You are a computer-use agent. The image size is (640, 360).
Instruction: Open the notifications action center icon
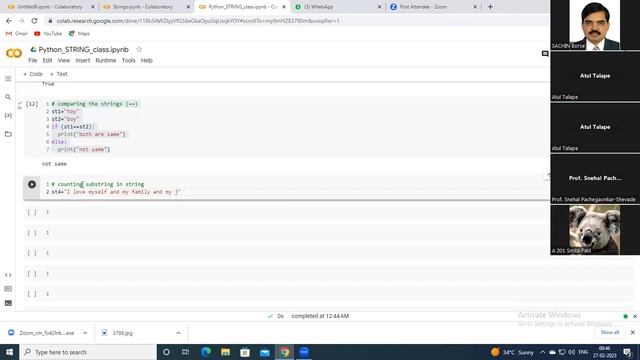pyautogui.click(x=627, y=352)
